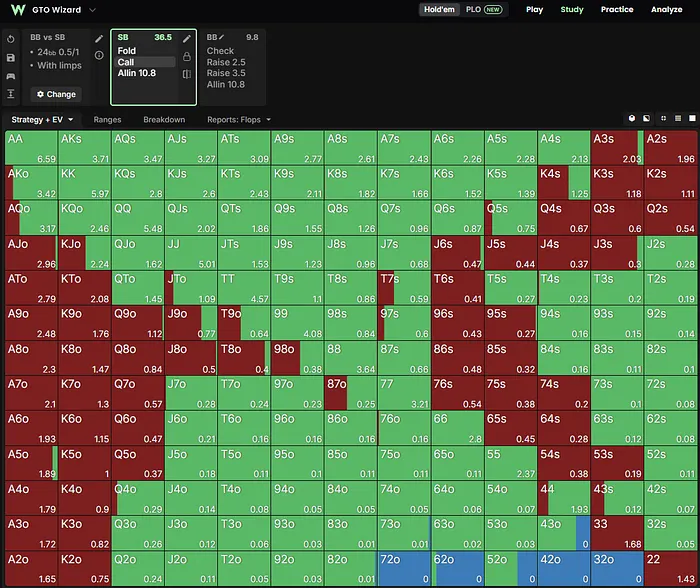The width and height of the screenshot is (700, 588).
Task: Toggle the hexagon chip view icon above grid
Action: [632, 118]
